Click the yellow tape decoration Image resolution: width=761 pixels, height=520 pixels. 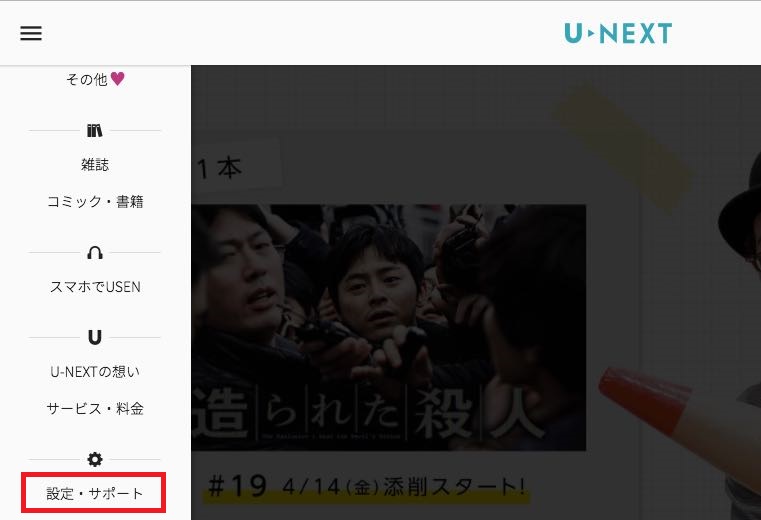(624, 148)
